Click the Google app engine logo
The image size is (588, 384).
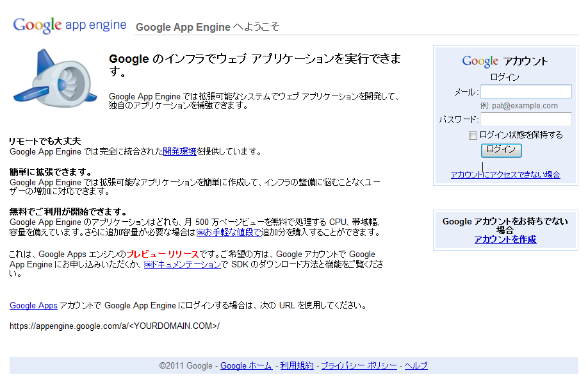69,25
